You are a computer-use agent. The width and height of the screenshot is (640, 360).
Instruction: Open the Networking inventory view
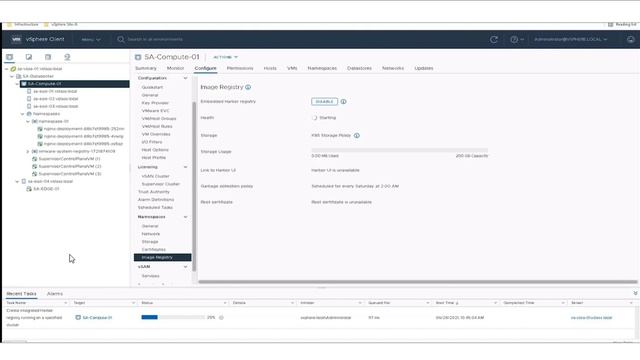(67, 57)
